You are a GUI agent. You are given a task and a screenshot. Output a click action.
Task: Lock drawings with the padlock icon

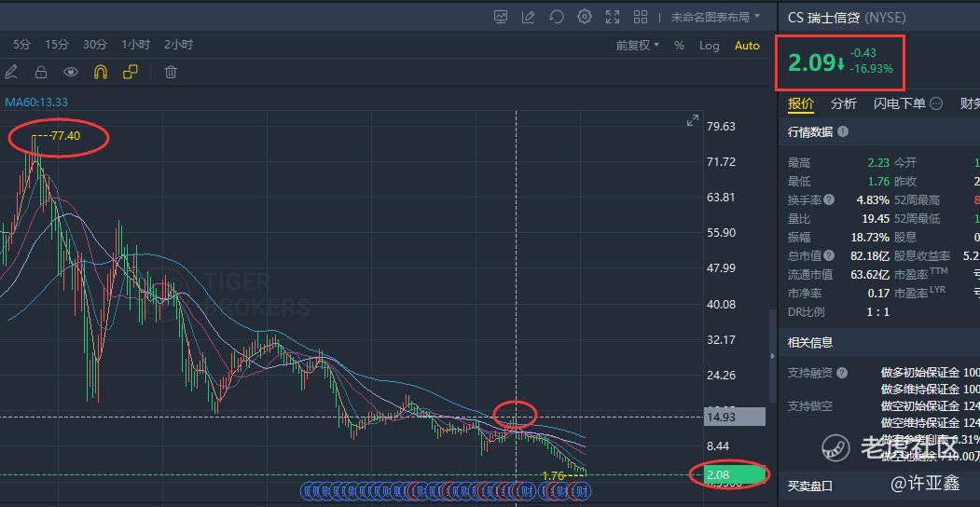(x=41, y=72)
